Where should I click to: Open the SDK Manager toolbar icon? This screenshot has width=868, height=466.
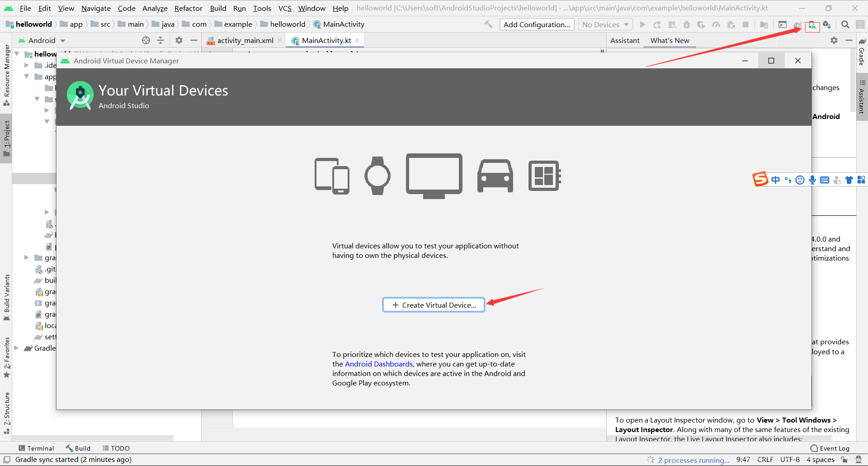(827, 24)
